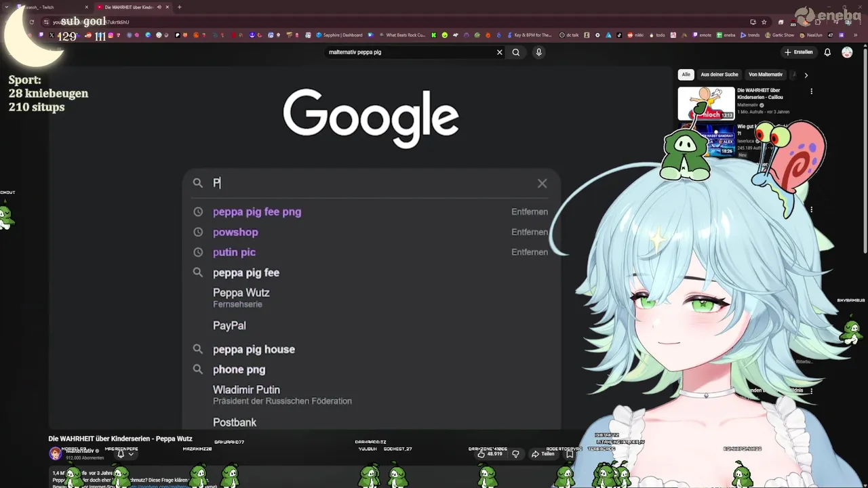Image resolution: width=868 pixels, height=488 pixels.
Task: Open the 'dc talk' bookmark
Action: 568,35
